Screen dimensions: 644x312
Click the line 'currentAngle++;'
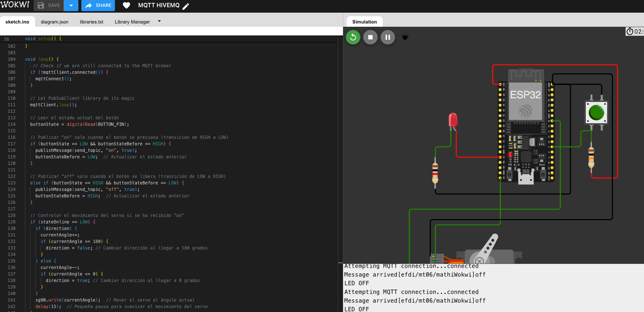(60, 235)
